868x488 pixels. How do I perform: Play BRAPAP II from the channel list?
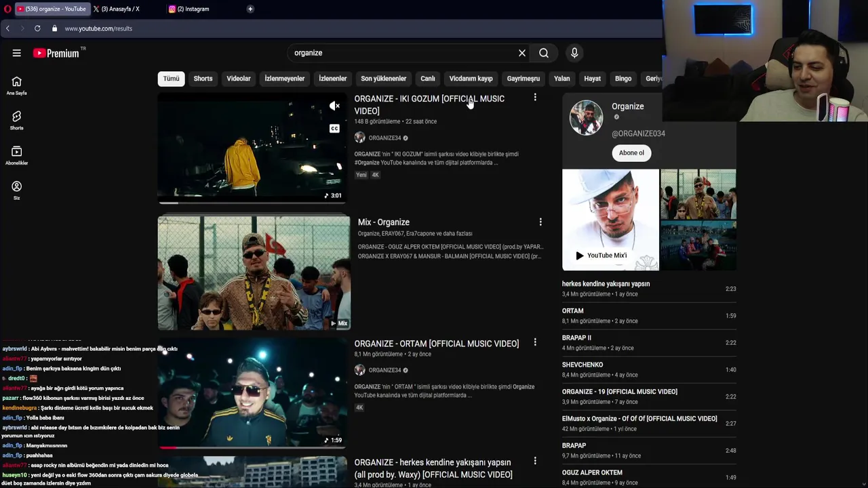click(x=649, y=342)
